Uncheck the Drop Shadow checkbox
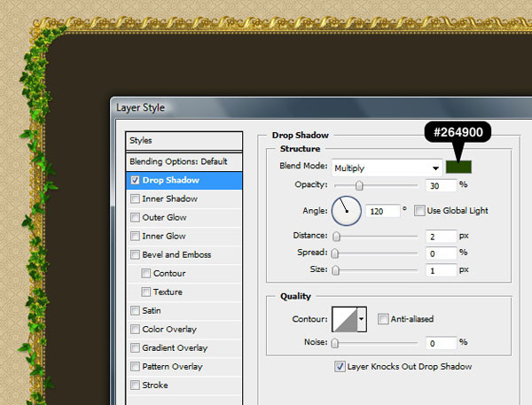Image resolution: width=532 pixels, height=405 pixels. click(x=135, y=180)
